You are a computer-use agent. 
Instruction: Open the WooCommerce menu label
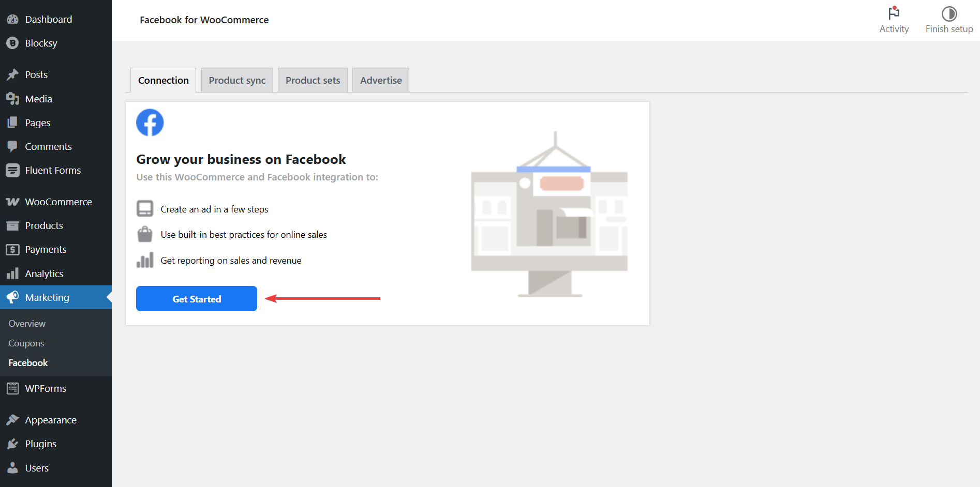coord(58,202)
